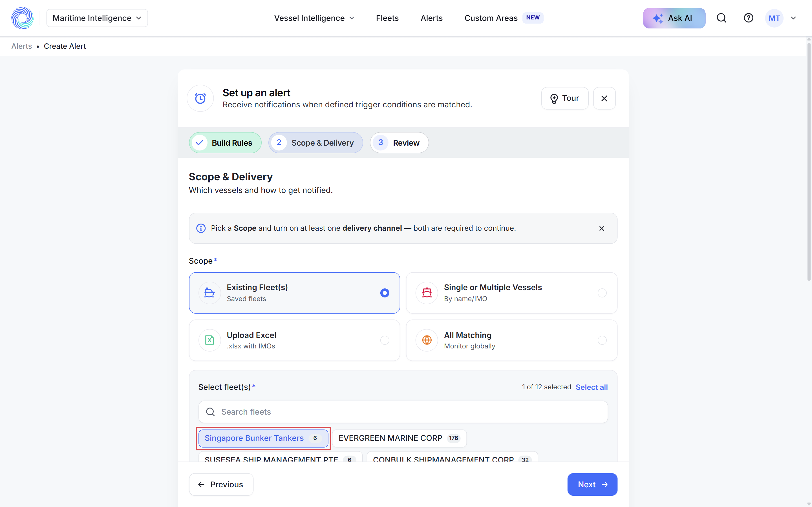This screenshot has width=812, height=507.
Task: Expand the Vessel Intelligence menu
Action: click(314, 18)
